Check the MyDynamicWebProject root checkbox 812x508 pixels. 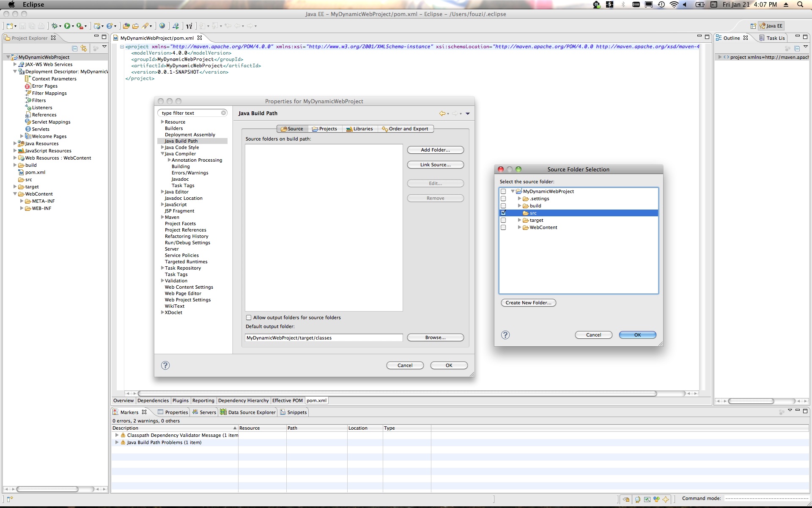(503, 191)
